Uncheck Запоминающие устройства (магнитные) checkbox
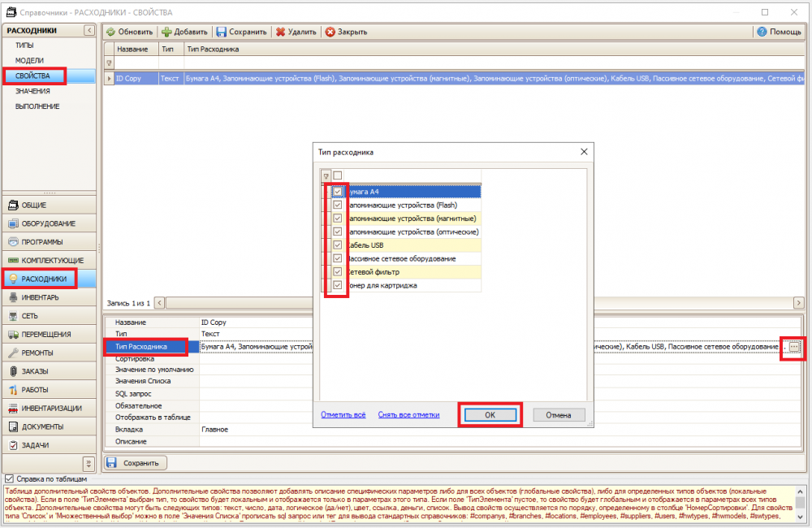This screenshot has height=528, width=812. point(338,219)
